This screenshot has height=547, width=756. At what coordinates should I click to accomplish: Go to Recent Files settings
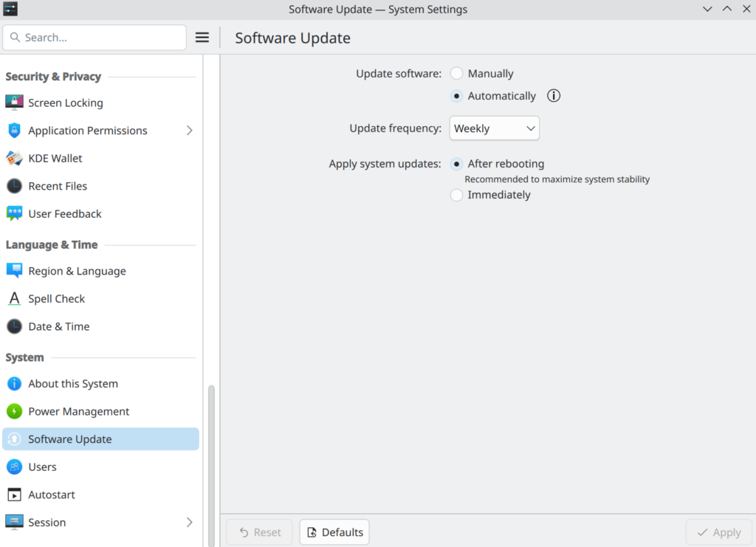click(x=100, y=186)
